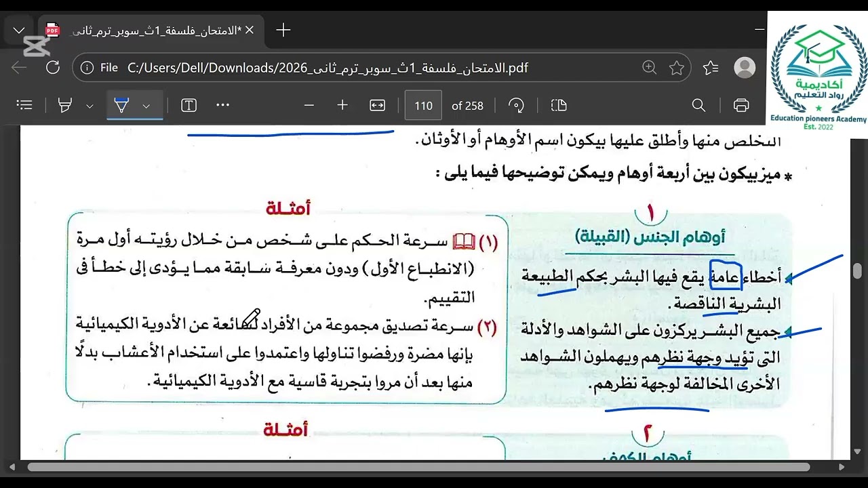Zoom in on the PDF
The width and height of the screenshot is (868, 488).
(342, 105)
